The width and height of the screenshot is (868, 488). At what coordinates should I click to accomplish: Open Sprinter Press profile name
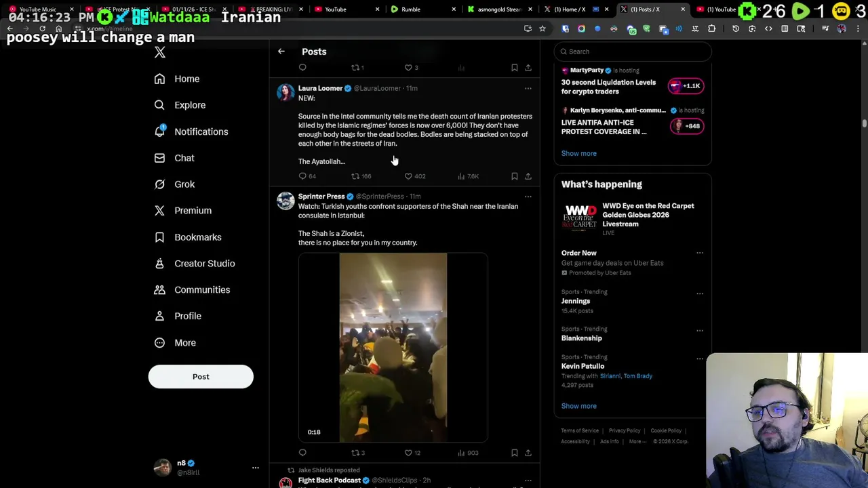click(x=321, y=197)
